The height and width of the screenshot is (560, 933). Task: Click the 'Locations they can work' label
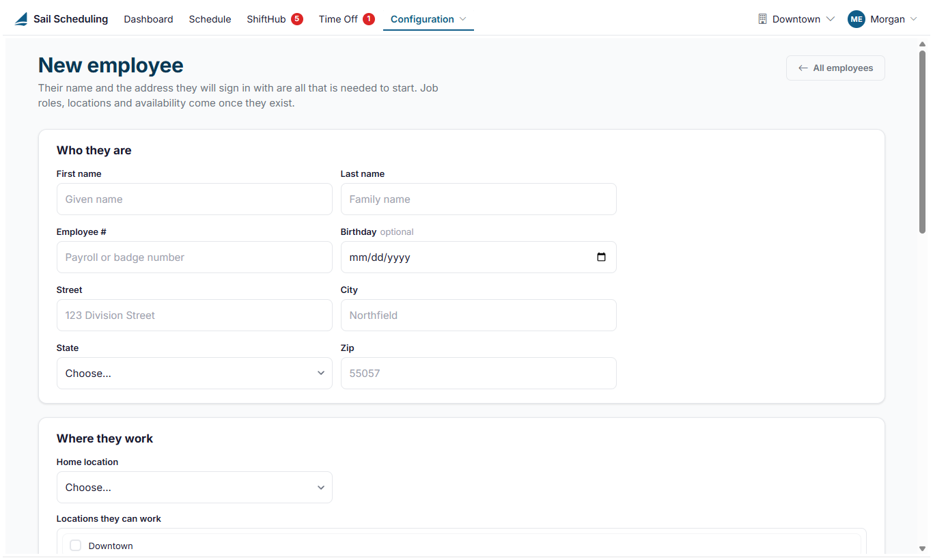pos(109,519)
